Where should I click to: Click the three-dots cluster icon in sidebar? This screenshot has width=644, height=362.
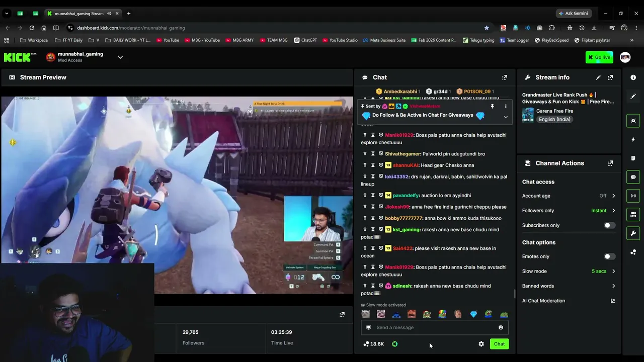(633, 252)
